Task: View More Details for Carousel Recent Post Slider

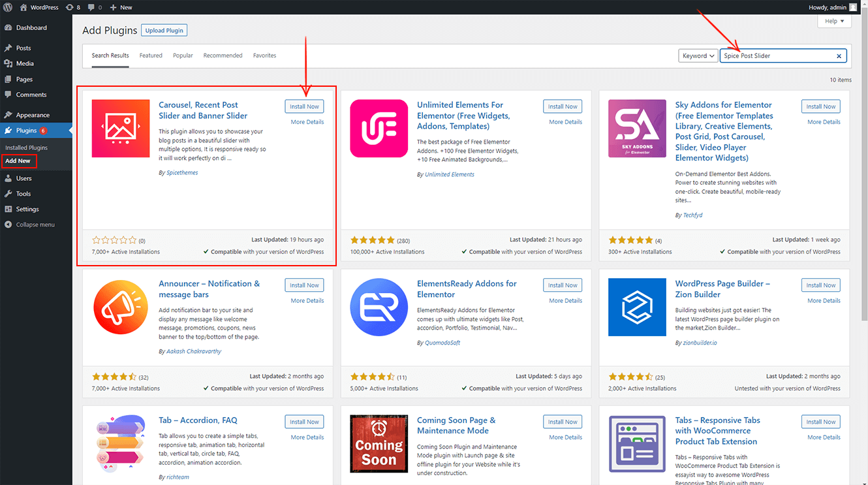Action: 307,122
